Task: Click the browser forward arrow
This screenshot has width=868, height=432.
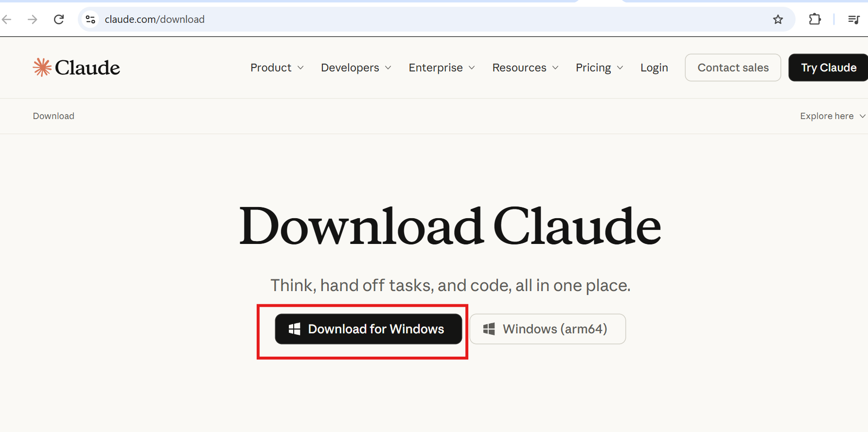Action: (x=33, y=19)
